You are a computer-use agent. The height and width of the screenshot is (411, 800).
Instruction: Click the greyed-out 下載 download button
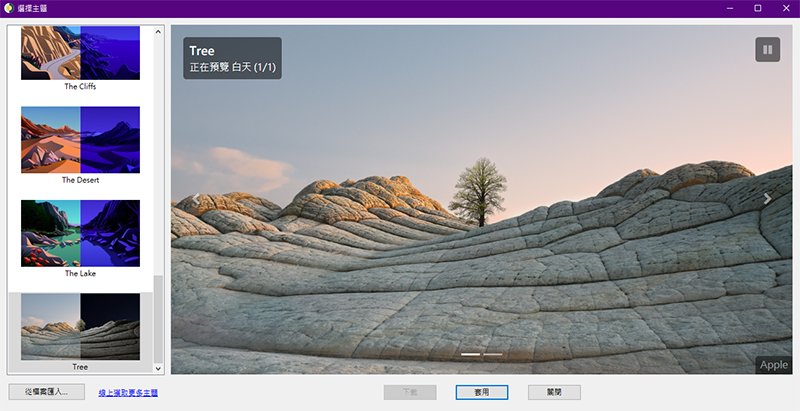(x=410, y=392)
